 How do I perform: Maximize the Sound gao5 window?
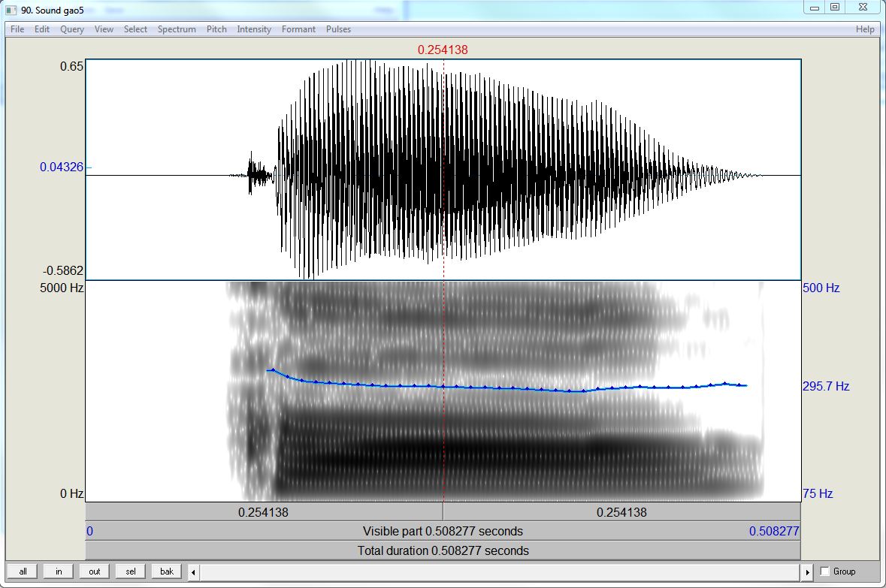pyautogui.click(x=835, y=8)
